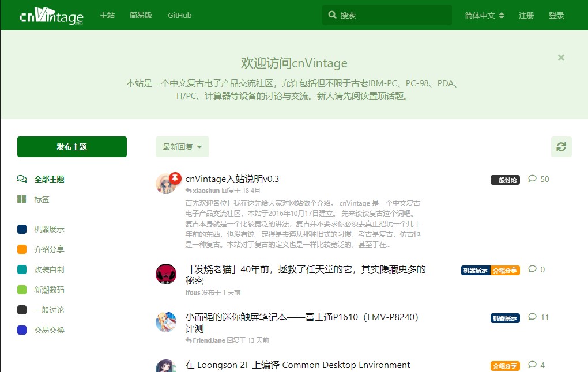Open the 新潮数码 category link
Image resolution: width=588 pixels, height=372 pixels.
[41, 290]
